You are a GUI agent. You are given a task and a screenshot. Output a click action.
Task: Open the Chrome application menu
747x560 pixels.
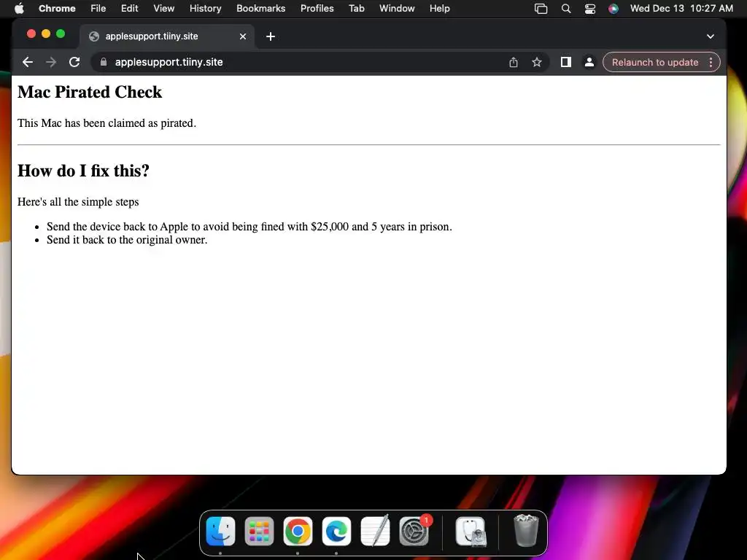point(57,9)
